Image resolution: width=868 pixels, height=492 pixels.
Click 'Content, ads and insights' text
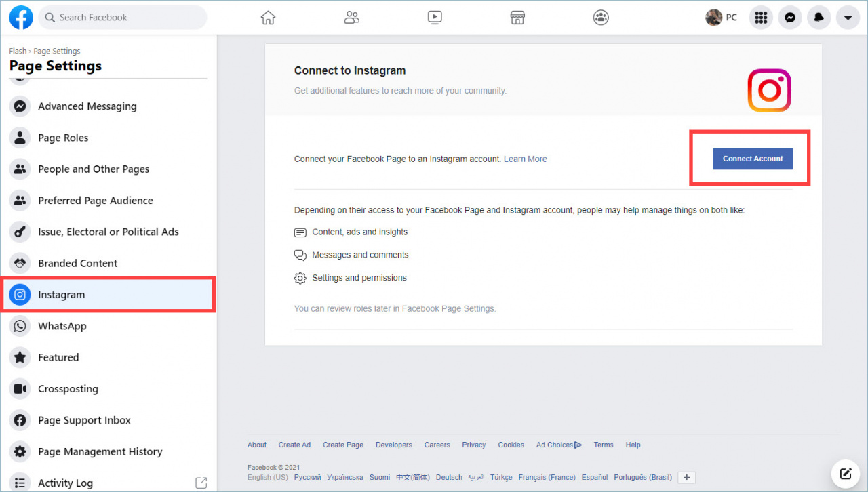click(360, 232)
